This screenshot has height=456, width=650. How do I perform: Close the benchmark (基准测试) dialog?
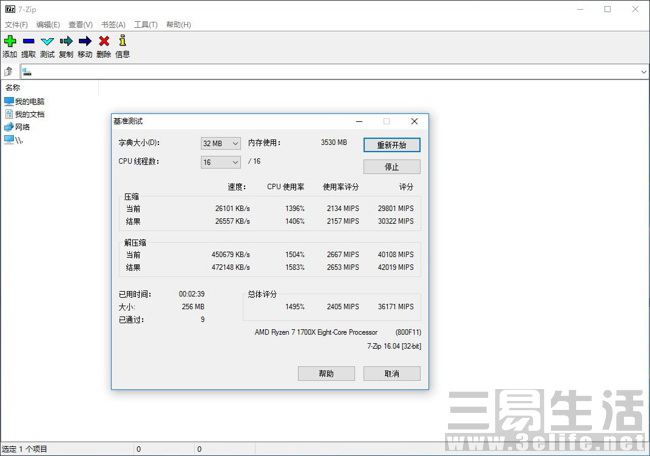[x=414, y=121]
